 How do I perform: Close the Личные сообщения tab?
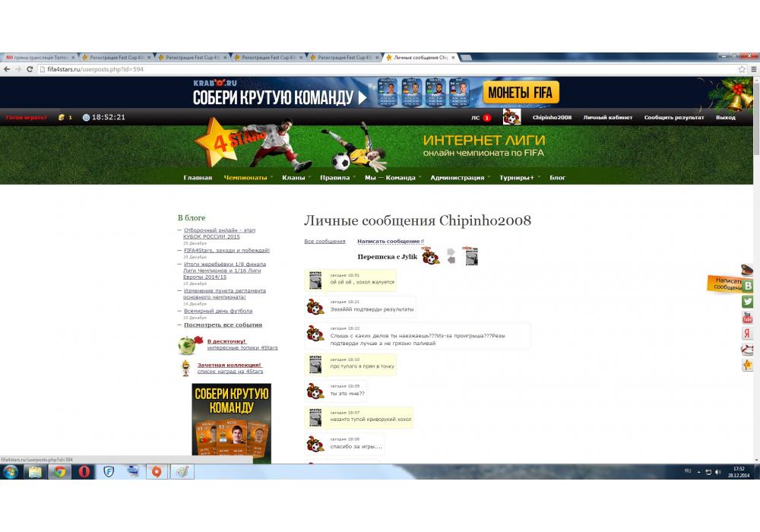click(453, 57)
